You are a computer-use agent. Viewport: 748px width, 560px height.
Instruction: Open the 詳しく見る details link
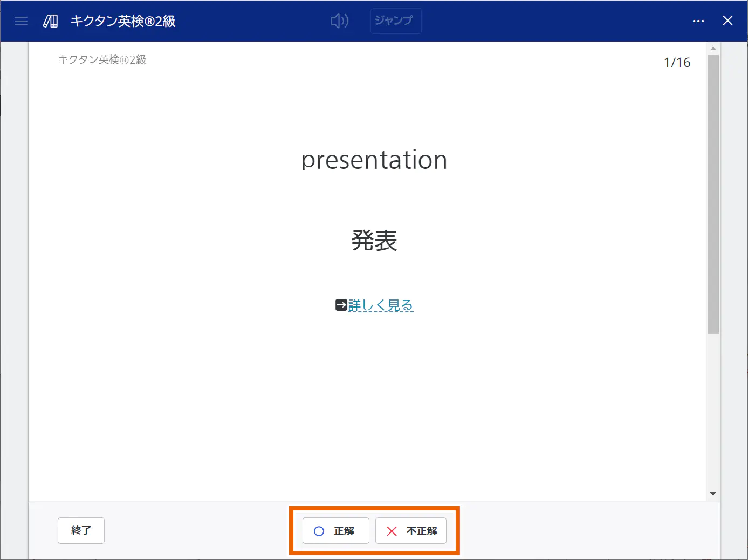[x=381, y=305]
